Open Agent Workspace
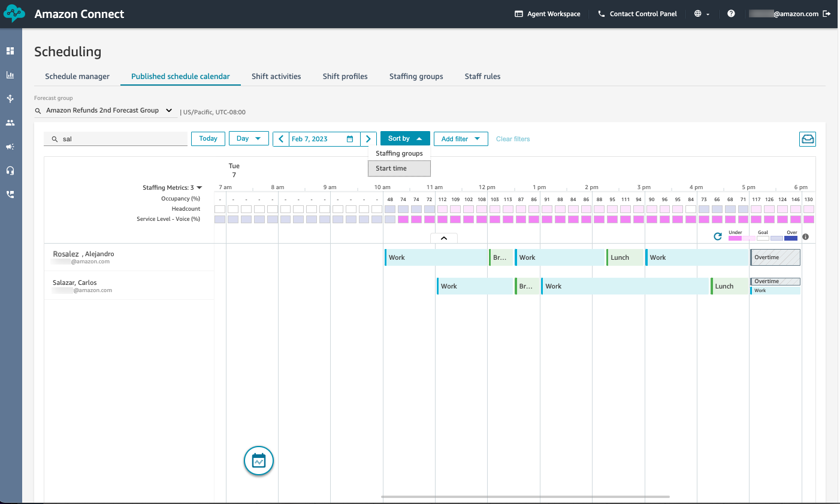 pyautogui.click(x=548, y=14)
